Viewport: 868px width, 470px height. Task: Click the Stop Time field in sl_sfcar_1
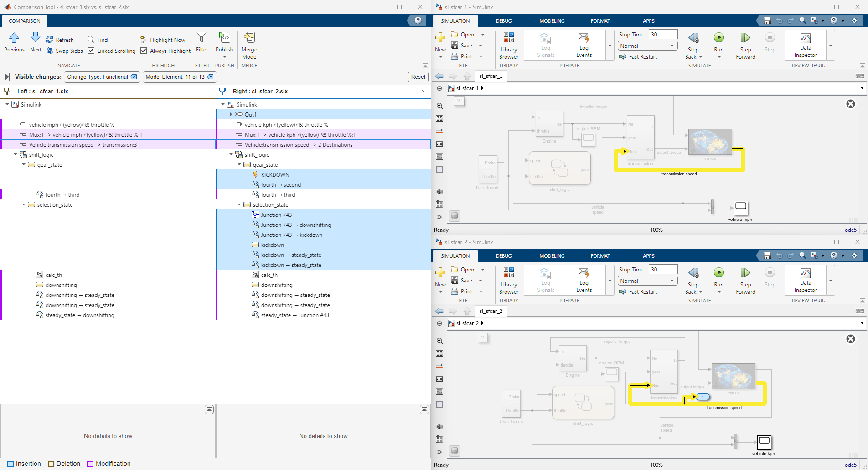point(663,34)
